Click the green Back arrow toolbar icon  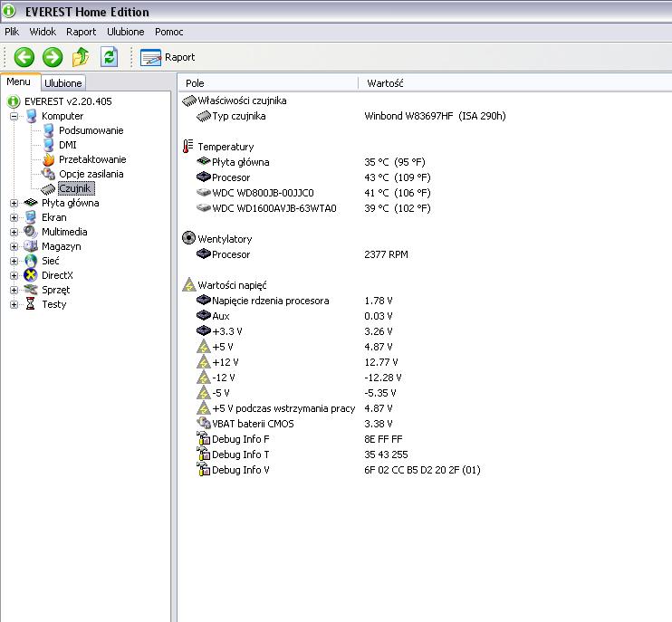pos(24,57)
